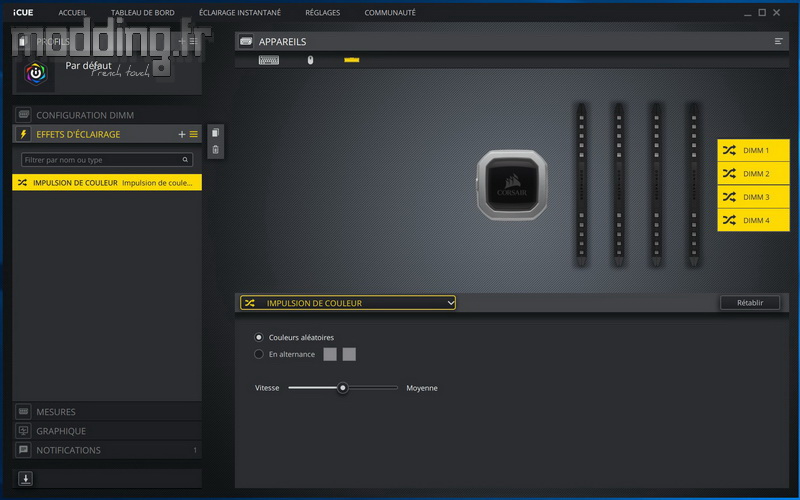Click the Par défaut profile icon
The image size is (800, 500).
click(36, 73)
